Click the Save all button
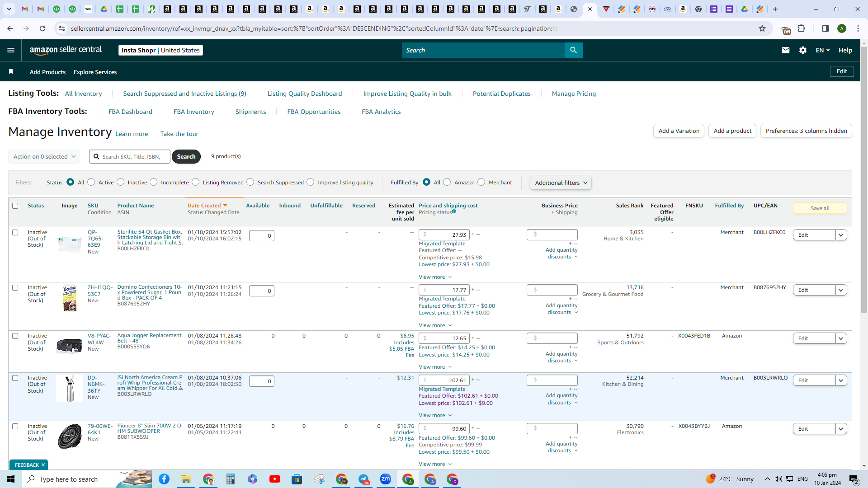The width and height of the screenshot is (868, 488). coord(820,208)
